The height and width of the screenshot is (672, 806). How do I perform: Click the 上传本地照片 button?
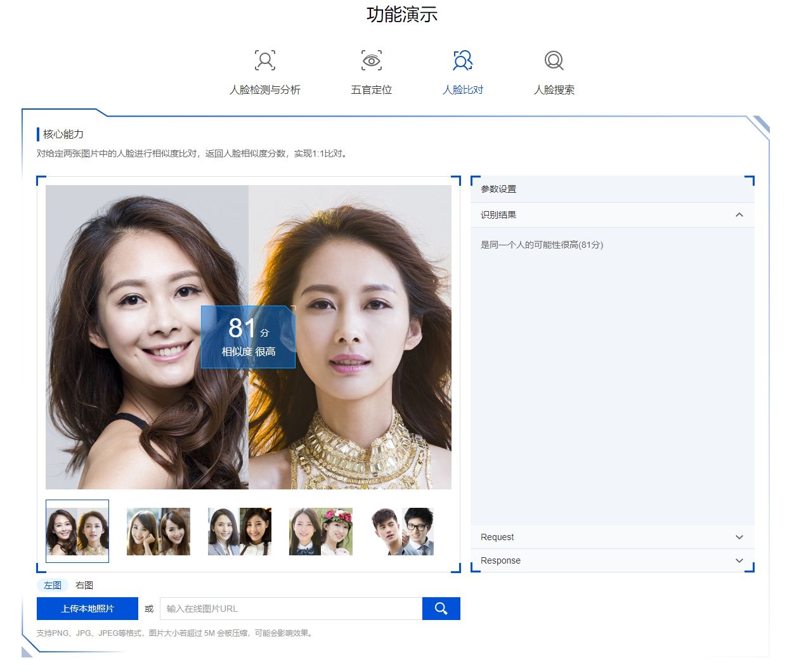pyautogui.click(x=88, y=609)
